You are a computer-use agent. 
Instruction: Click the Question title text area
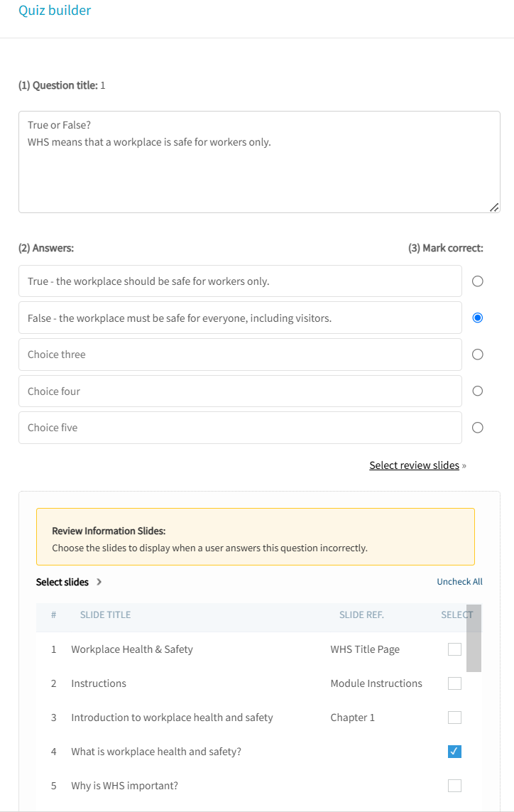259,162
